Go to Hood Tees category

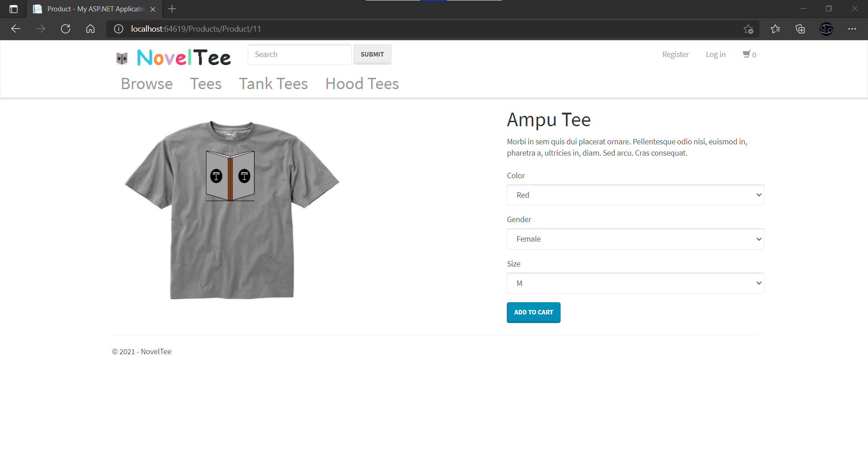tap(362, 84)
